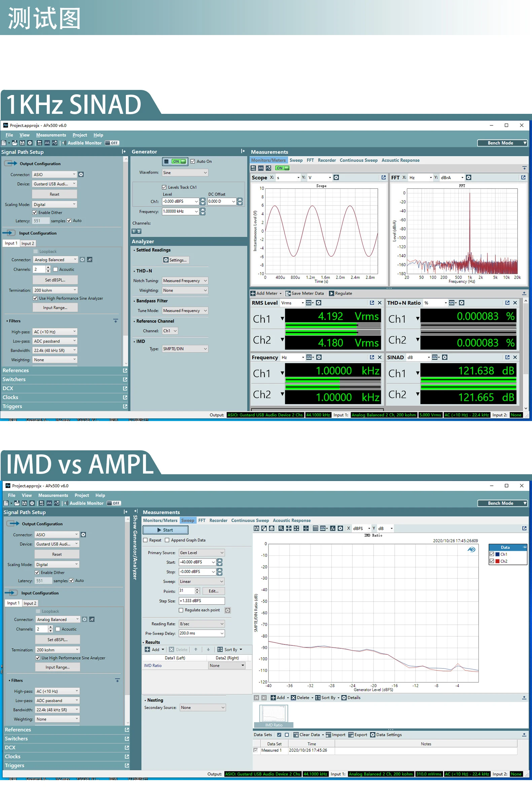Click the Start sweep button
Viewport: 532px width, 804px height.
[x=165, y=530]
